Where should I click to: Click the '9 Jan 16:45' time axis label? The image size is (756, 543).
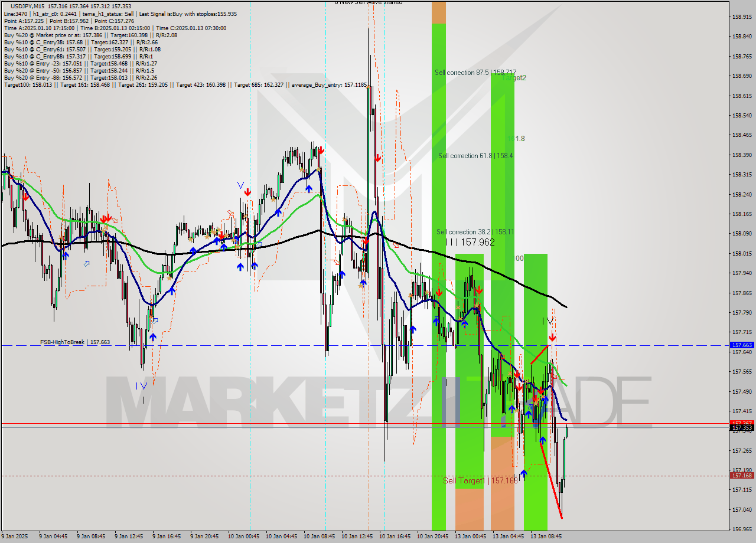(x=165, y=537)
